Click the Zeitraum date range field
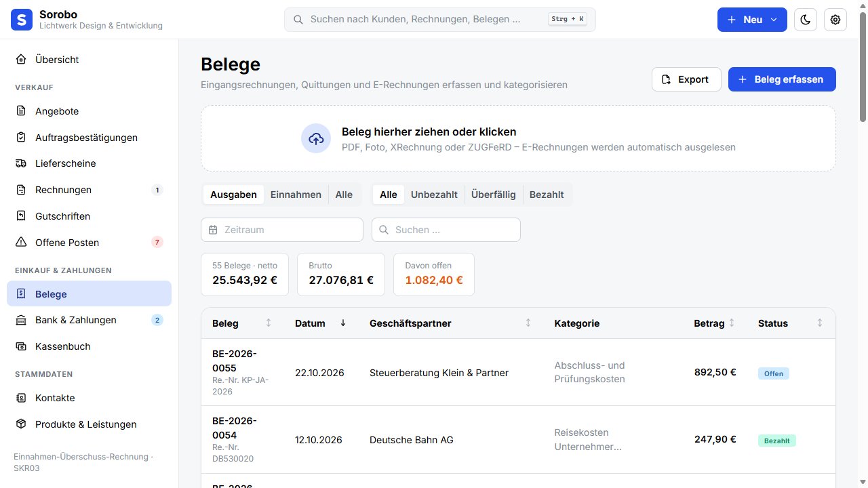 tap(282, 230)
